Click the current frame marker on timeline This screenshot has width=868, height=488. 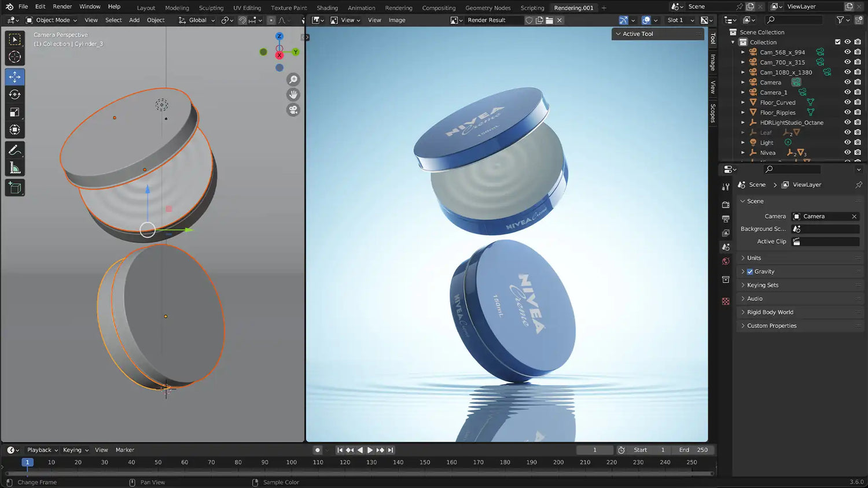tap(27, 463)
